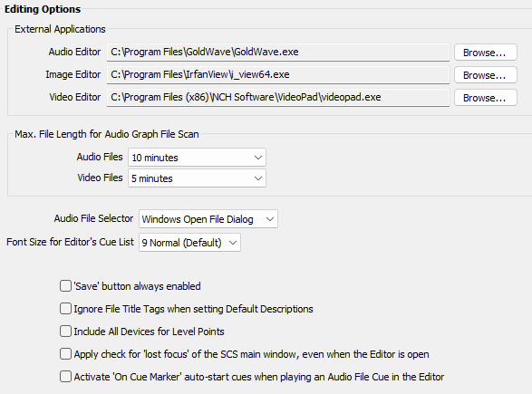The width and height of the screenshot is (532, 394).
Task: Click the Image Editor path field
Action: pos(278,75)
